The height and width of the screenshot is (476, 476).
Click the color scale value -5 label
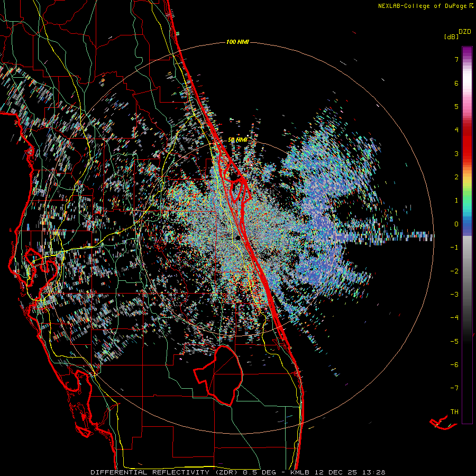tap(454, 342)
